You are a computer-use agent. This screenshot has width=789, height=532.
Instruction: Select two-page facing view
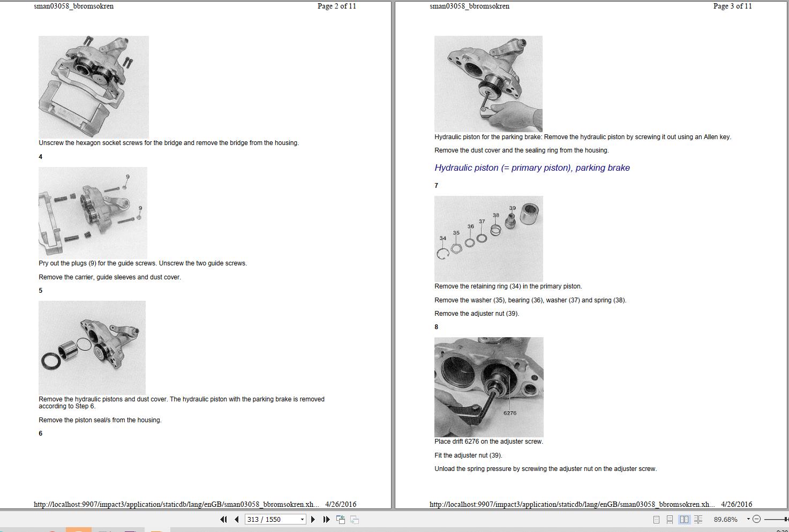tap(684, 519)
